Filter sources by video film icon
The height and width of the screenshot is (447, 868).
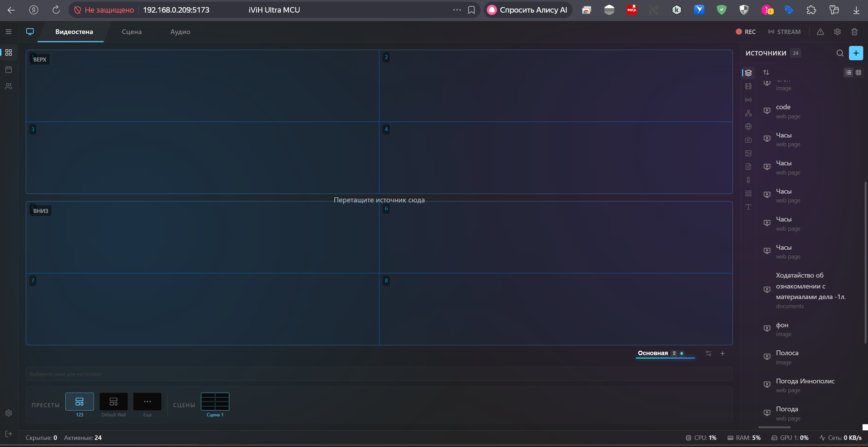pyautogui.click(x=748, y=86)
